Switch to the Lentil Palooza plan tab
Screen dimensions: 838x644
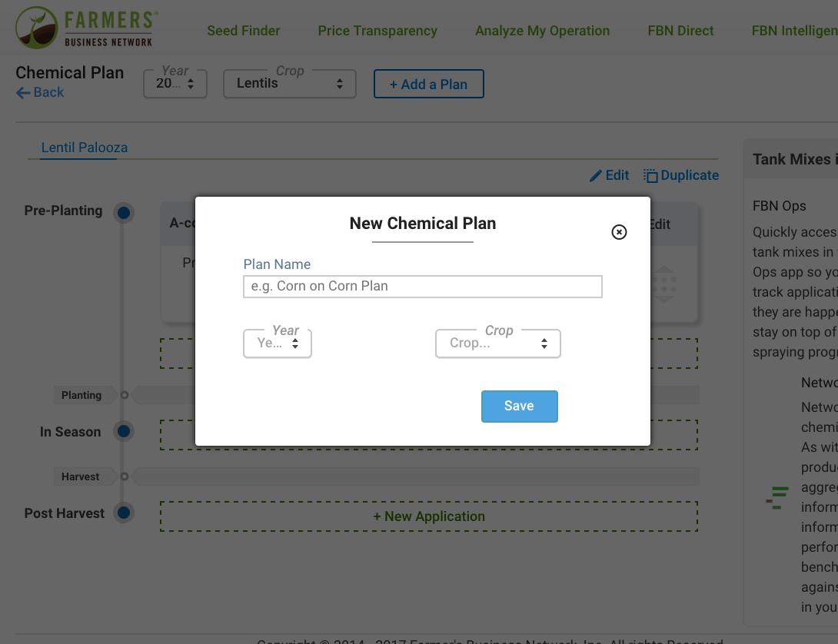click(x=83, y=148)
